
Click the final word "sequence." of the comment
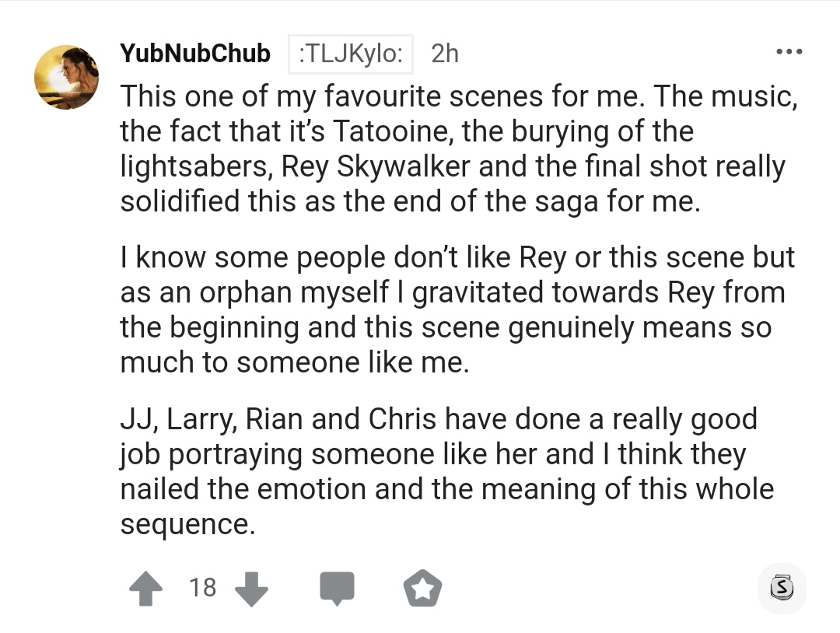click(188, 524)
